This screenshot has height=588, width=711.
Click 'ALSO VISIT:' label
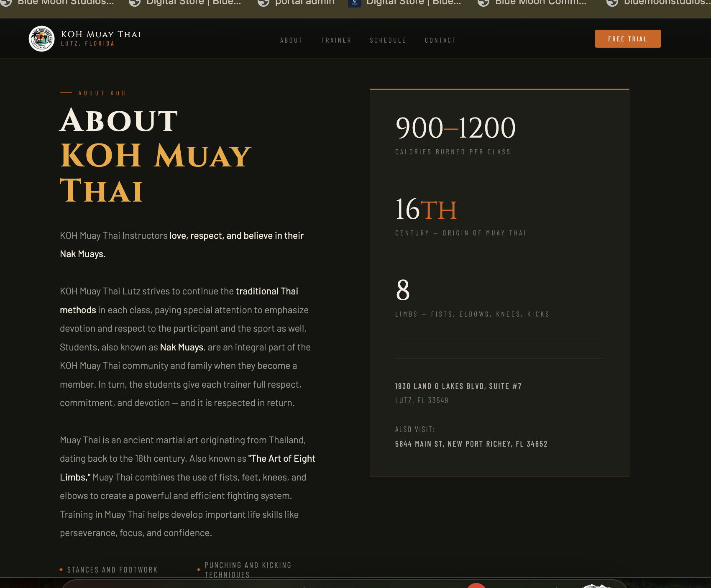point(415,429)
